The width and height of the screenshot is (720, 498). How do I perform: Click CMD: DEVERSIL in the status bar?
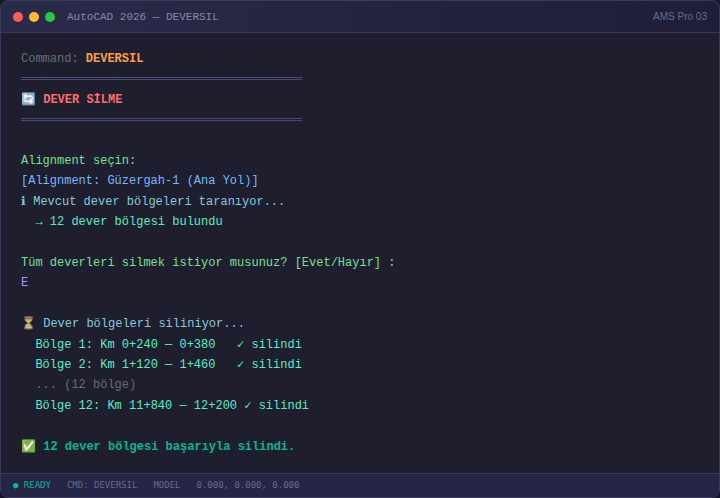pyautogui.click(x=102, y=485)
